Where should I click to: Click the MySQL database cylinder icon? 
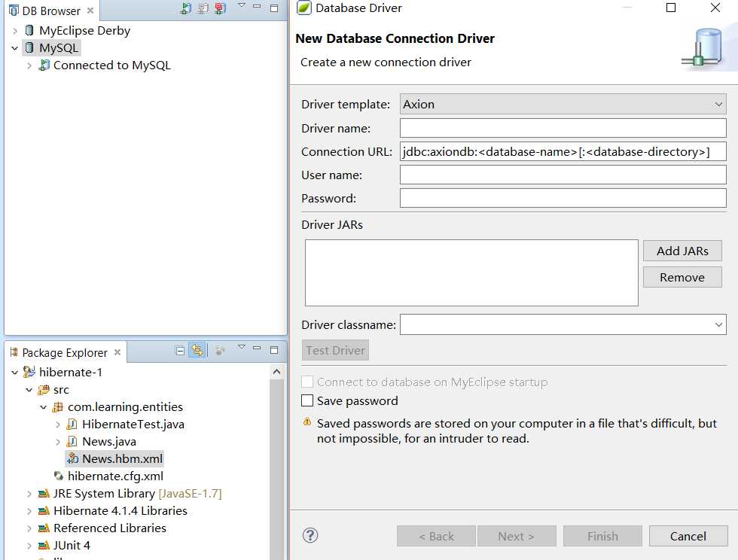[29, 47]
